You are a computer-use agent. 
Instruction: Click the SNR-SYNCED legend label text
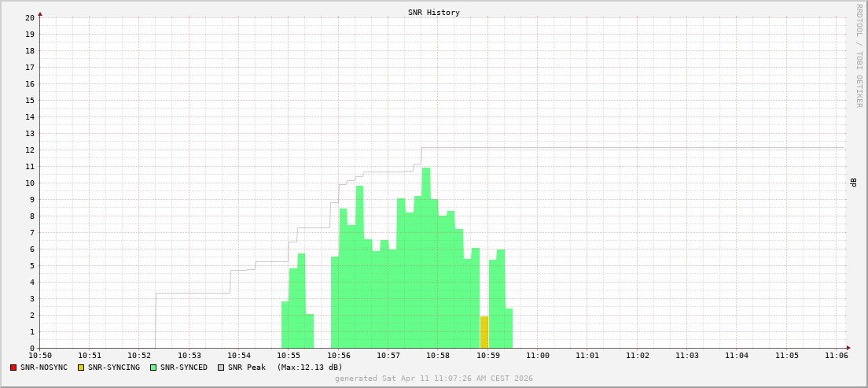click(x=184, y=368)
